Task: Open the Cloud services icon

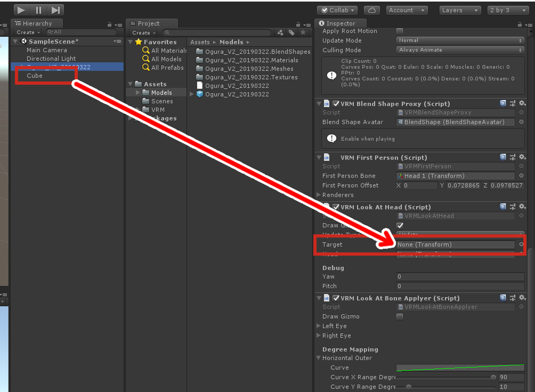Action: (372, 10)
